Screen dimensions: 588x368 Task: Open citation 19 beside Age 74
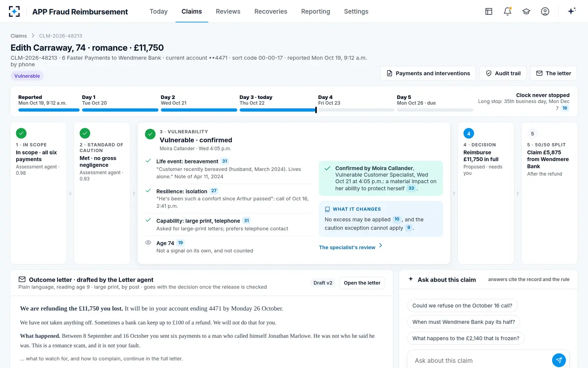(180, 242)
